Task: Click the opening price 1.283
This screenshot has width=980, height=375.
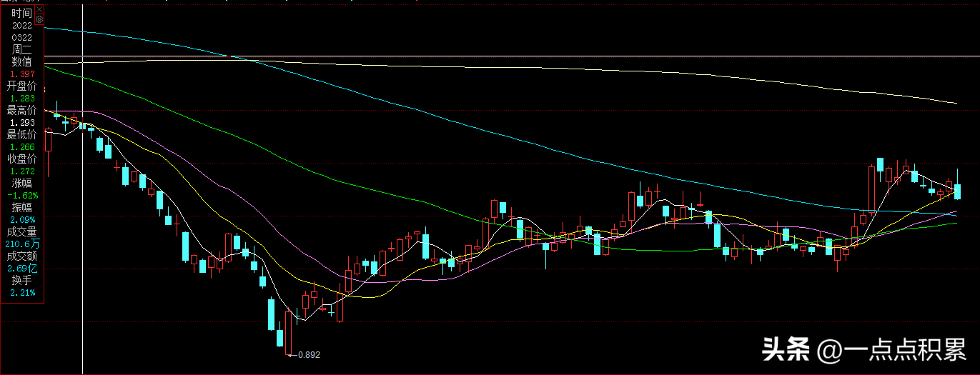Action: [21, 98]
